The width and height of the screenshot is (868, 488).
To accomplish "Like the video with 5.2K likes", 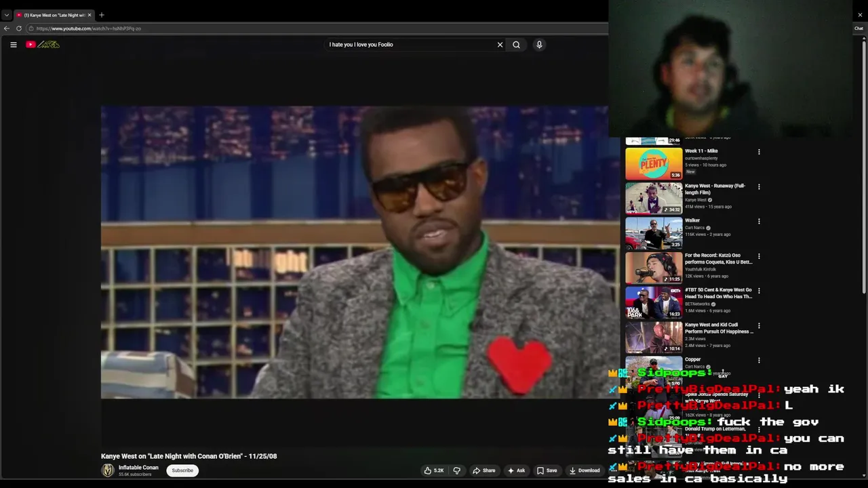I will coord(433,470).
